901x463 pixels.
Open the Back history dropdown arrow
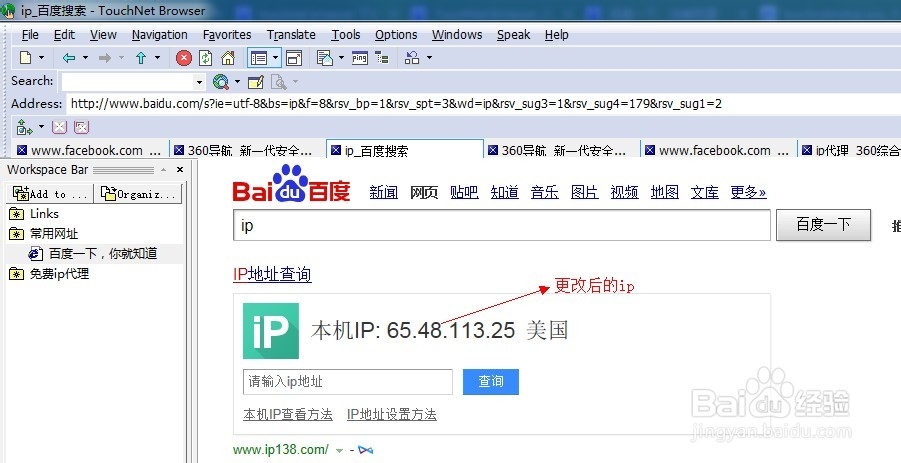86,57
